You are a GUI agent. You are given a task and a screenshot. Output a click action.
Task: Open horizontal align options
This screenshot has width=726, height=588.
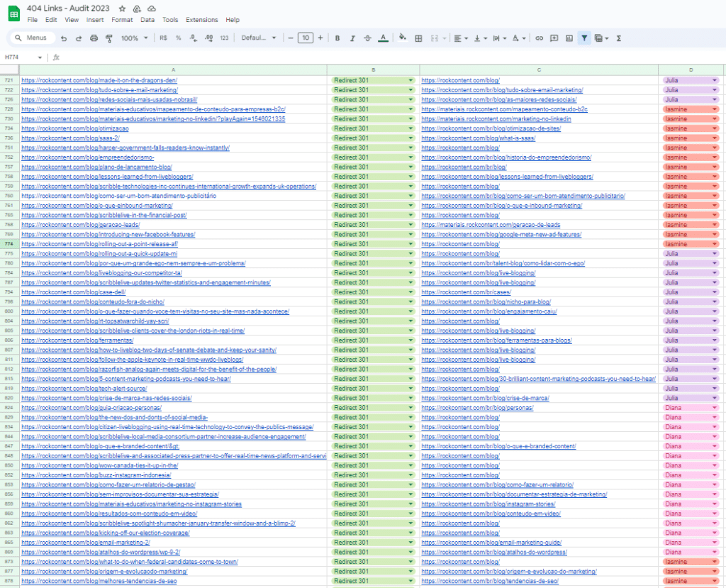(x=461, y=38)
